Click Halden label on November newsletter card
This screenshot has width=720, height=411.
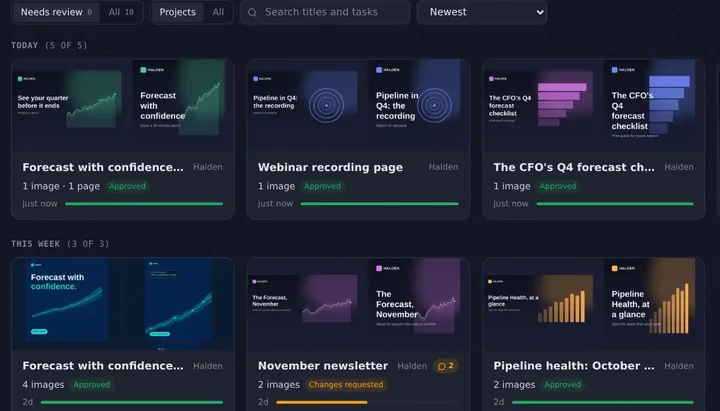pyautogui.click(x=412, y=366)
